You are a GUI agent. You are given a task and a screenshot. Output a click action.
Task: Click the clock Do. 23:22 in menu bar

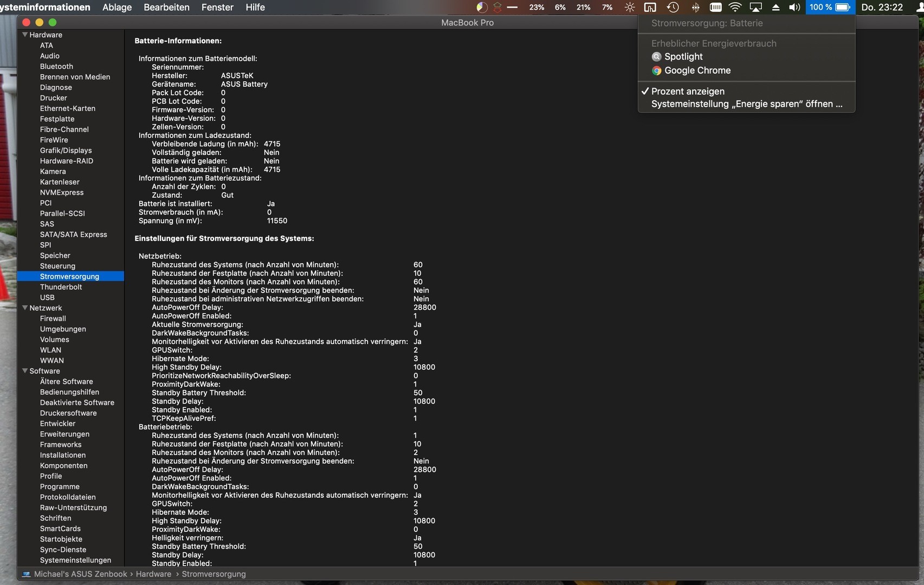coord(882,8)
